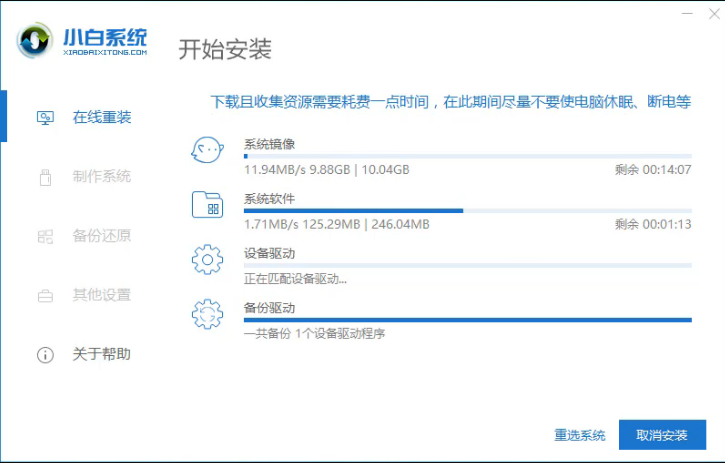Click the 开始安装 page heading

tap(225, 49)
